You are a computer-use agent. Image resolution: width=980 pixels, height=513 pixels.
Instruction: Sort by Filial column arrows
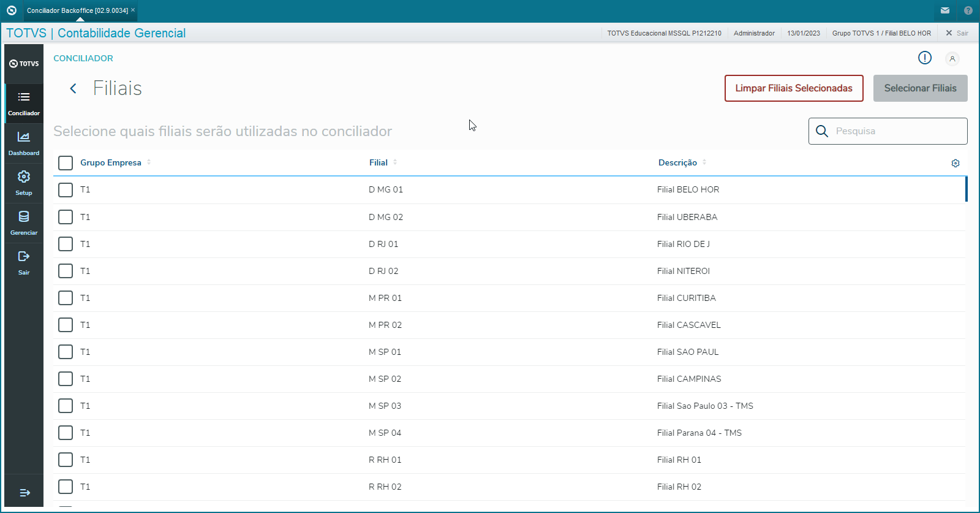[395, 162]
